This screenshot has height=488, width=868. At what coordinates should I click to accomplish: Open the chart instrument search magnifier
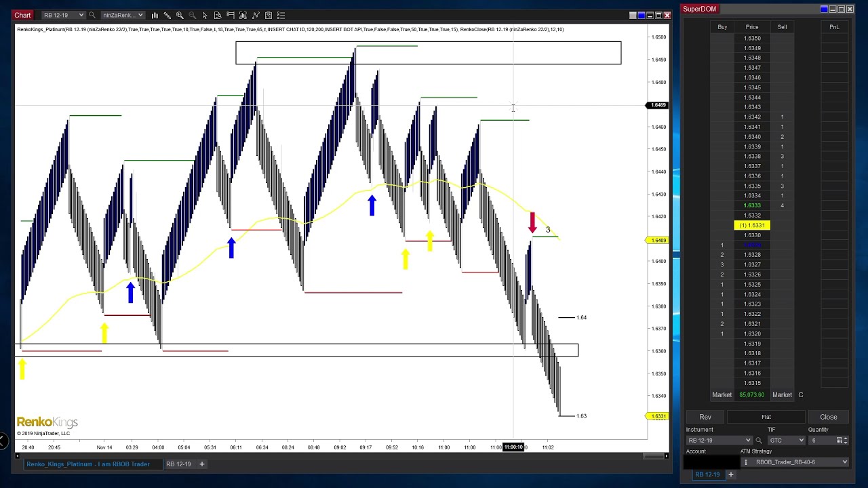(x=92, y=15)
